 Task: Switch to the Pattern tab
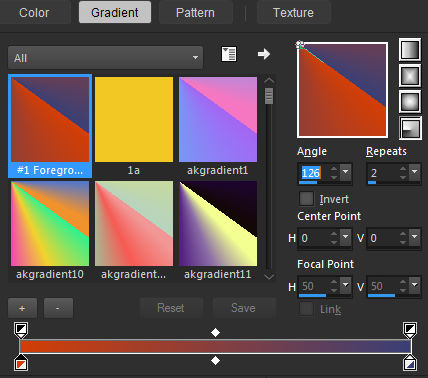tap(195, 13)
